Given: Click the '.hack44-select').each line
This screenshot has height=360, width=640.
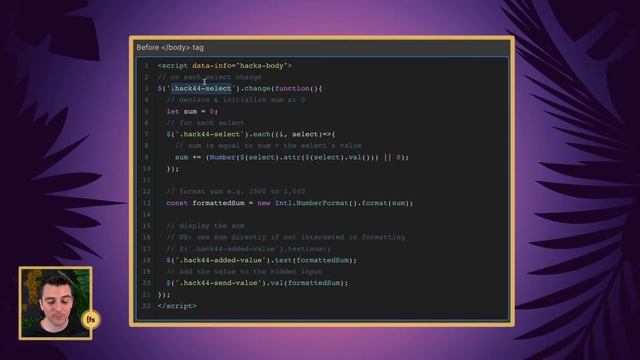Looking at the screenshot, I should [251, 134].
